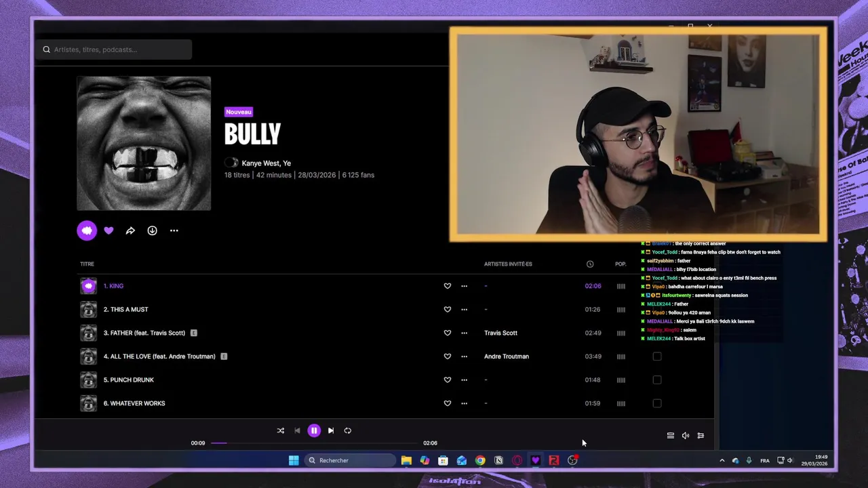
Task: Open the three-dot menu for KING
Action: 465,286
